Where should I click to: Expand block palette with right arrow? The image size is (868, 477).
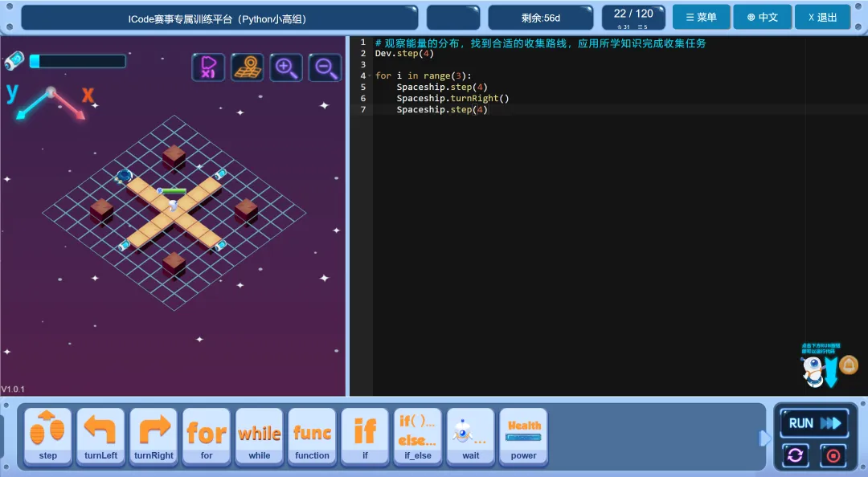click(x=764, y=438)
